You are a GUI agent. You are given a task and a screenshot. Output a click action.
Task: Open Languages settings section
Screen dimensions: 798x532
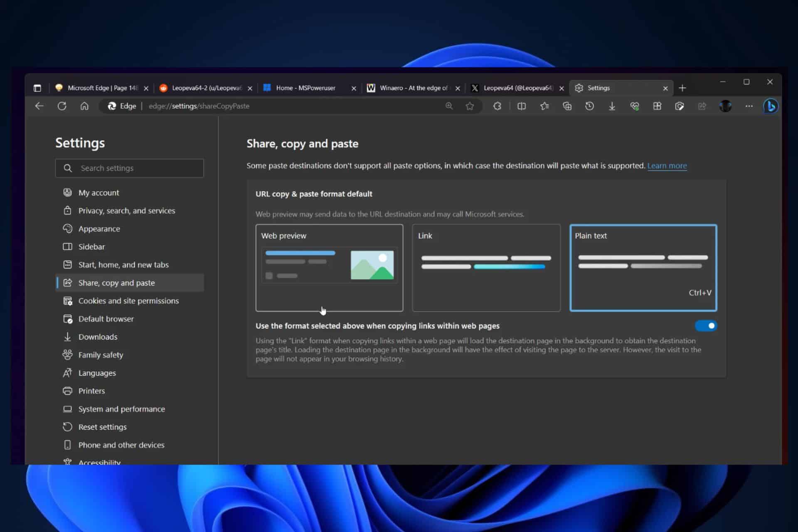97,372
